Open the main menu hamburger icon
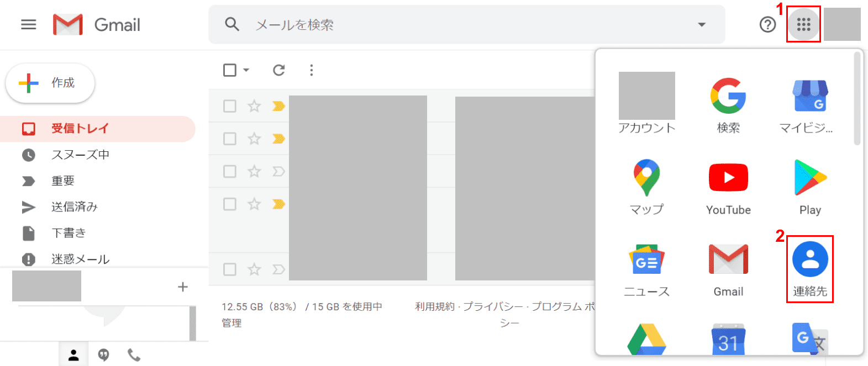The height and width of the screenshot is (366, 868). coord(28,24)
